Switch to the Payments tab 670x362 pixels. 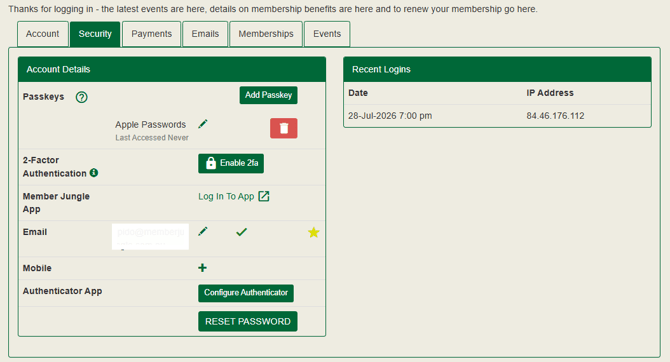pyautogui.click(x=151, y=34)
